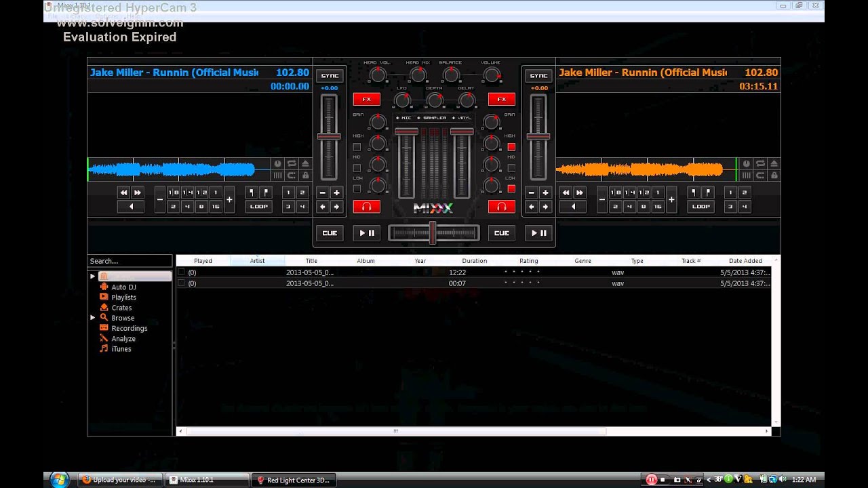This screenshot has height=488, width=868.
Task: Toggle right channel HIGH kill switch
Action: tap(511, 147)
